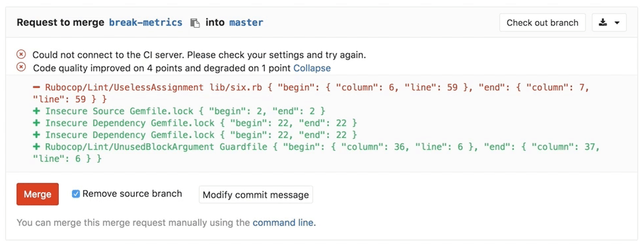Click the Merge button

37,194
